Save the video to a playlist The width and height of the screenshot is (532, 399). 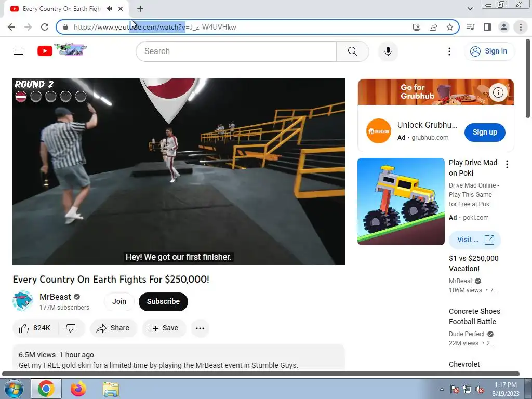point(164,328)
